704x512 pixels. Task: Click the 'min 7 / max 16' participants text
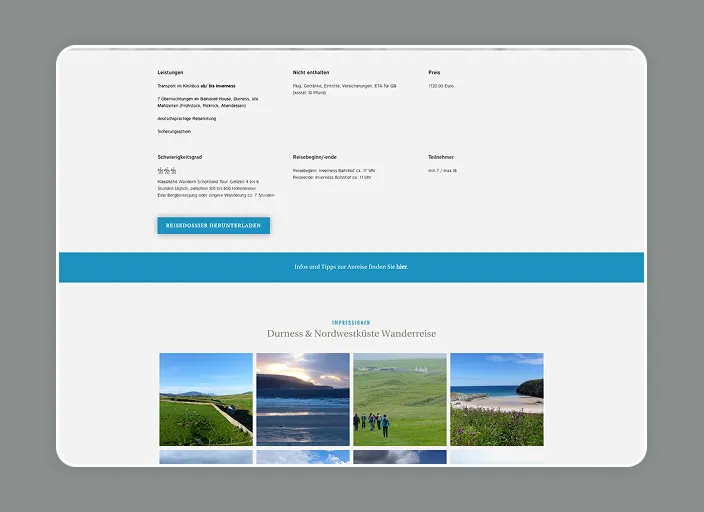click(442, 171)
